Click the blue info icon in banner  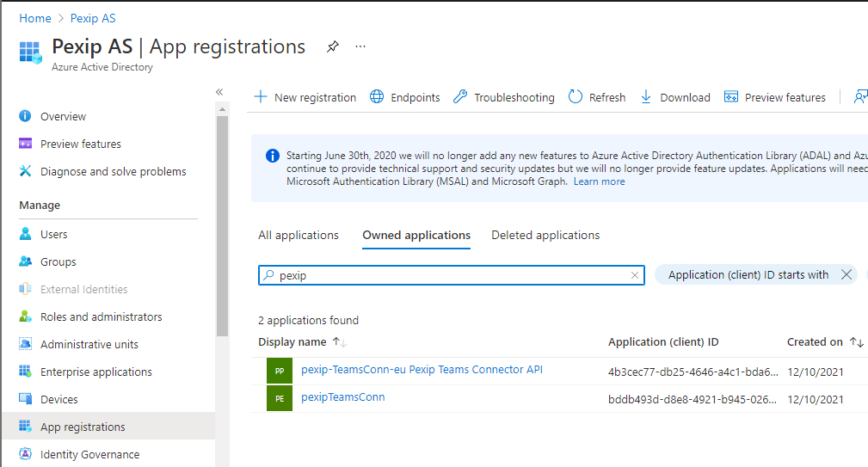tap(273, 156)
